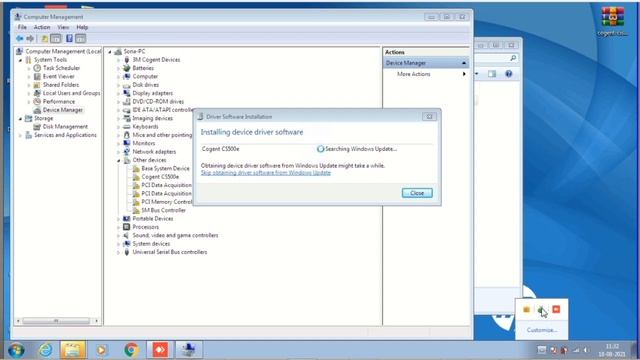Expand the Display adapters category
Image resolution: width=640 pixels, height=360 pixels.
coord(118,93)
